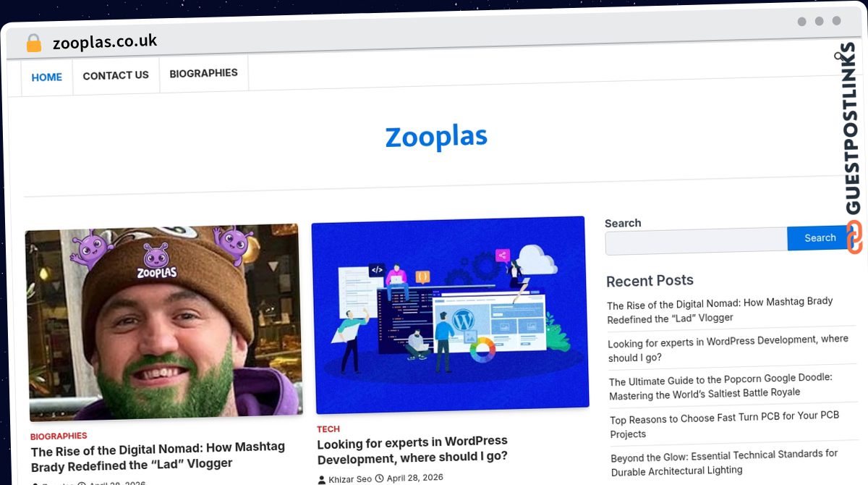Click the BIOGRAPHIES category tag under post
The width and height of the screenshot is (868, 485).
(59, 436)
